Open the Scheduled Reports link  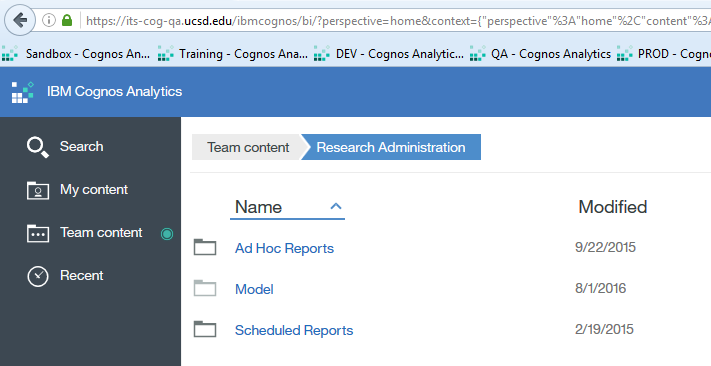(294, 330)
